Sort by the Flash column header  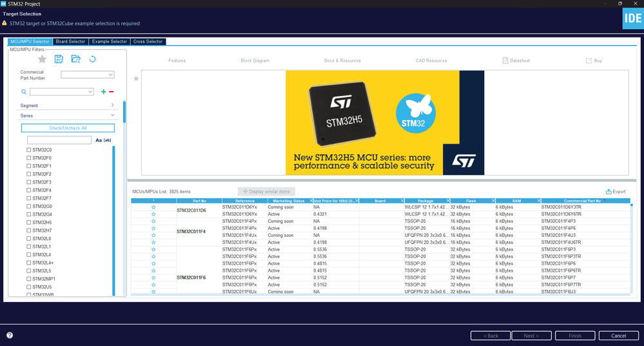pos(471,201)
